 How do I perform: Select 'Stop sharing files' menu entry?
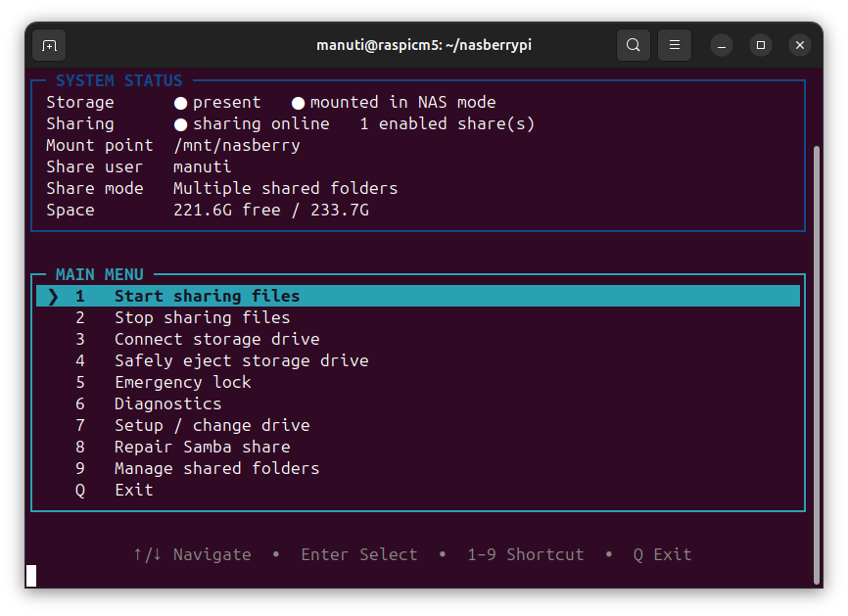click(417, 317)
